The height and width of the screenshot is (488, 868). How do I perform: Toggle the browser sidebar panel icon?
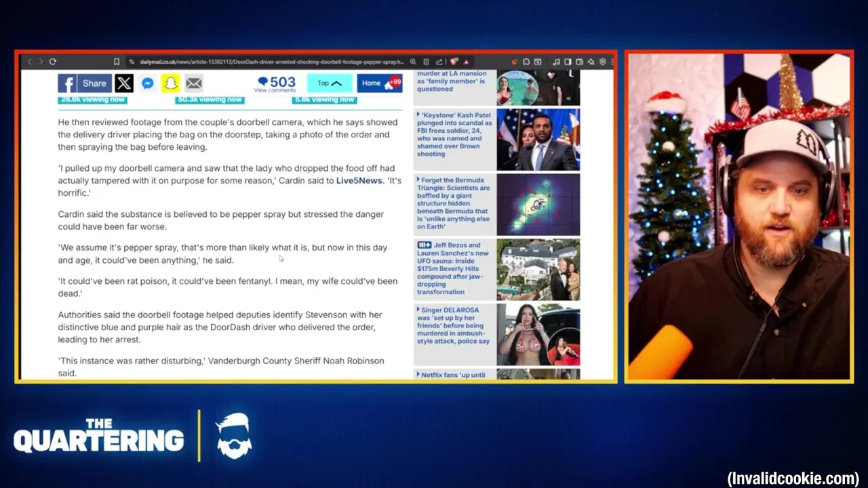(x=568, y=62)
